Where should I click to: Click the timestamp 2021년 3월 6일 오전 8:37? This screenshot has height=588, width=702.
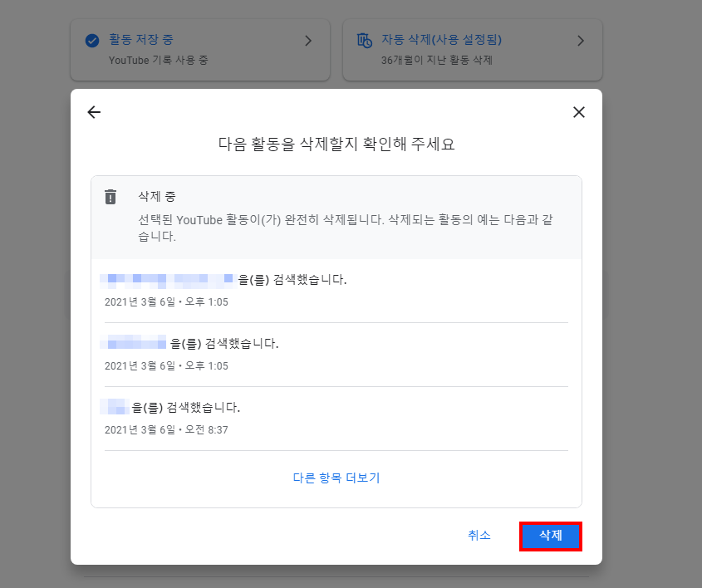click(x=166, y=430)
